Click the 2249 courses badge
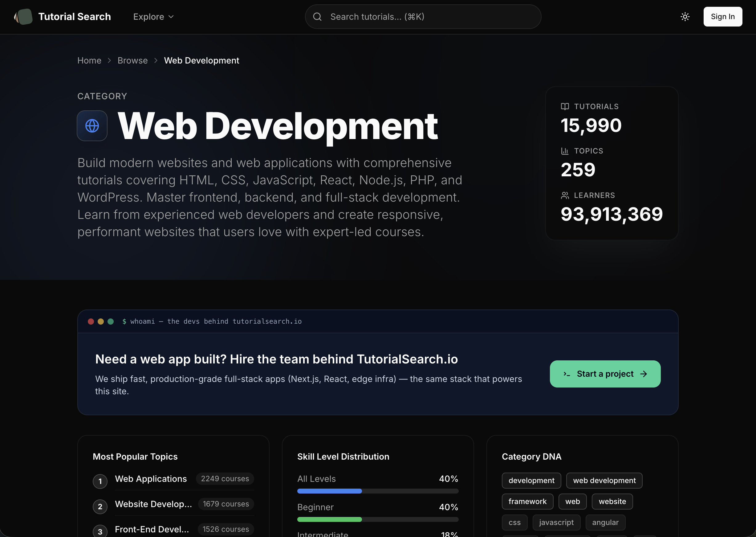This screenshot has height=537, width=756. (225, 479)
